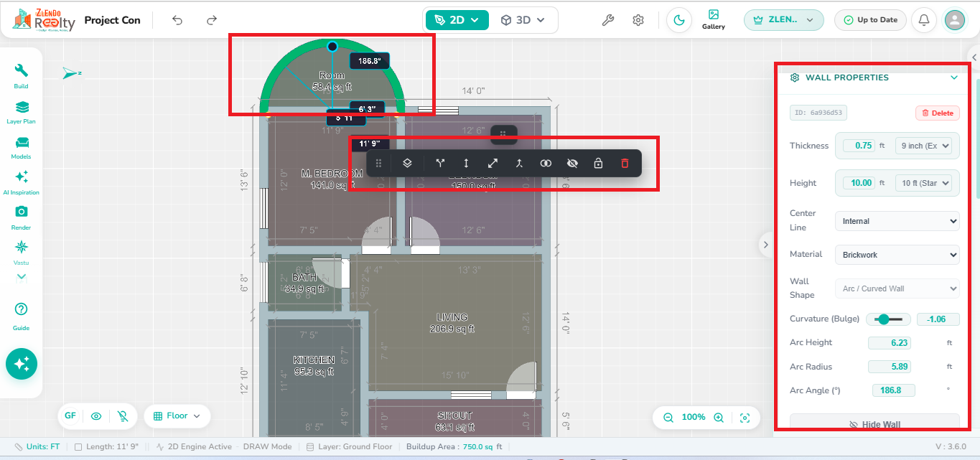This screenshot has height=460, width=980.
Task: Click the overlapping circles icon in floating toolbar
Action: 546,163
